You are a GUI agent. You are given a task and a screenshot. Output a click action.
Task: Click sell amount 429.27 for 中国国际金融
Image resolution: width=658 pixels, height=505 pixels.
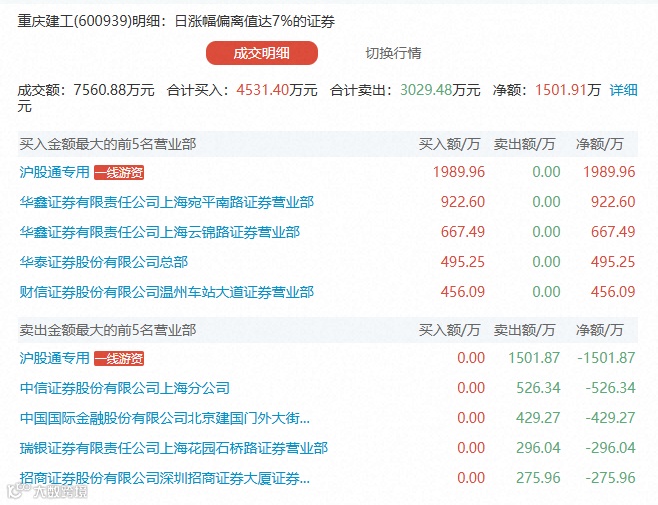[538, 418]
